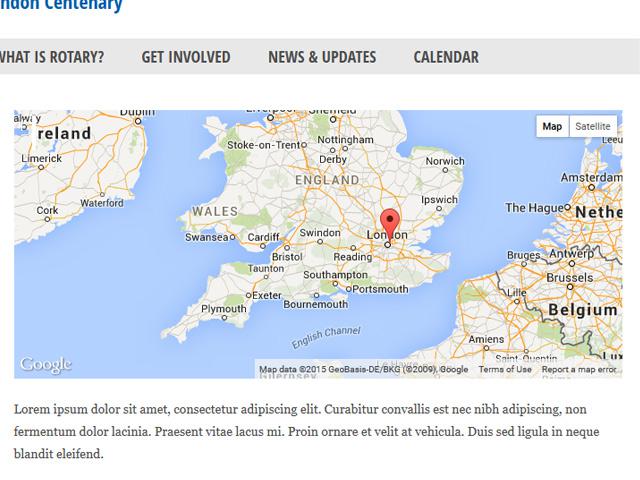Open the What Is Rotary? menu item
The image size is (640, 480).
[x=51, y=57]
